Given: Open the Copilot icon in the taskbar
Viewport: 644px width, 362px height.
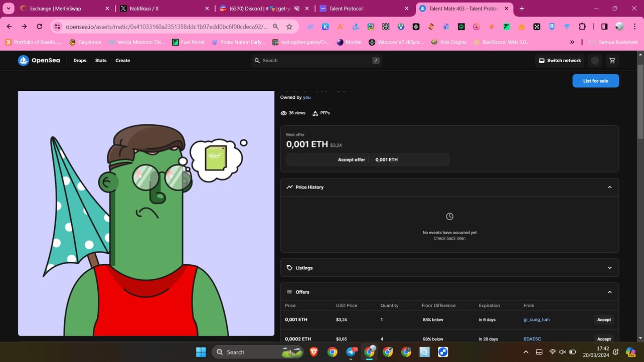Looking at the screenshot, I should 630,352.
